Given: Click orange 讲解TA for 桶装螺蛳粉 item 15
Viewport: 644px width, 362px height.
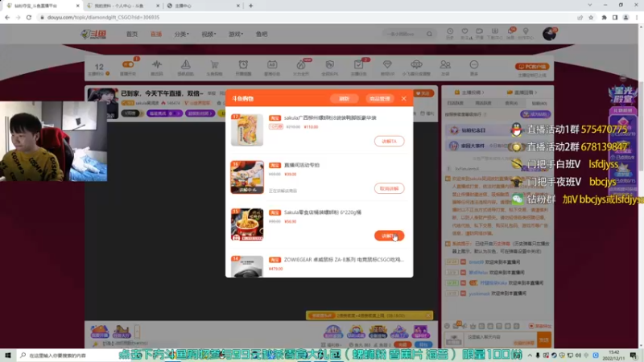Looking at the screenshot, I should (x=389, y=236).
